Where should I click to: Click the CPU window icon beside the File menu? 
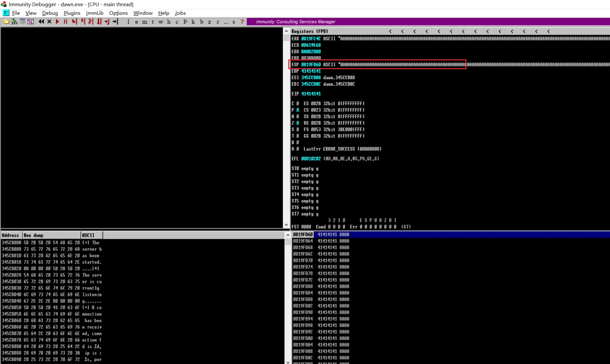pos(6,13)
